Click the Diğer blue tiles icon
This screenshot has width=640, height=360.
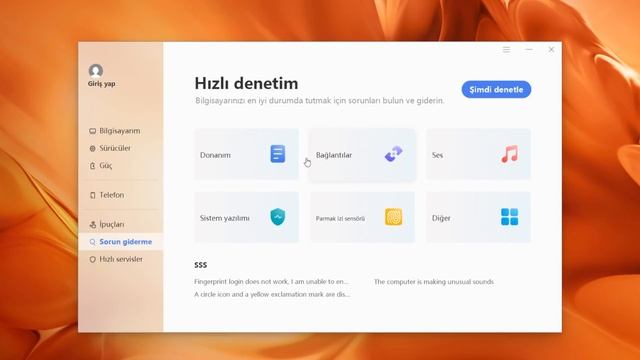[x=509, y=217]
